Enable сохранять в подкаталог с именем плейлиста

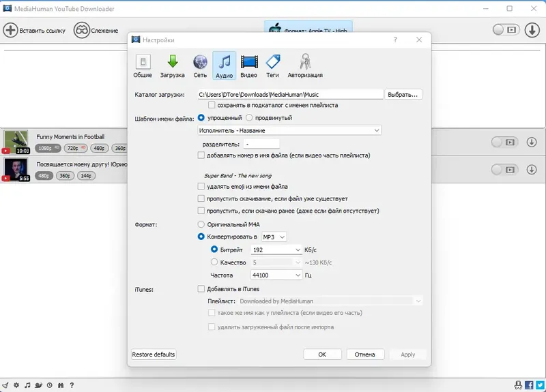[x=212, y=105]
